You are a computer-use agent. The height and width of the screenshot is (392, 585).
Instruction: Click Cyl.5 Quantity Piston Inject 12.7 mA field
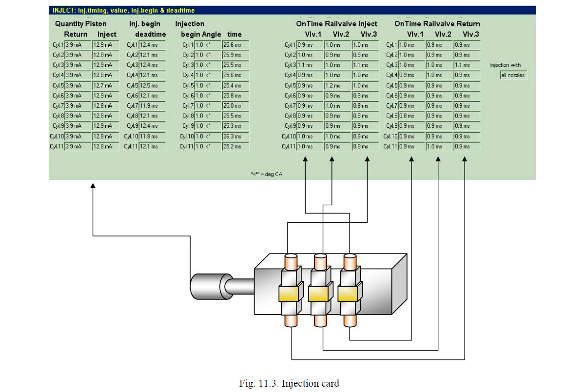tap(105, 86)
